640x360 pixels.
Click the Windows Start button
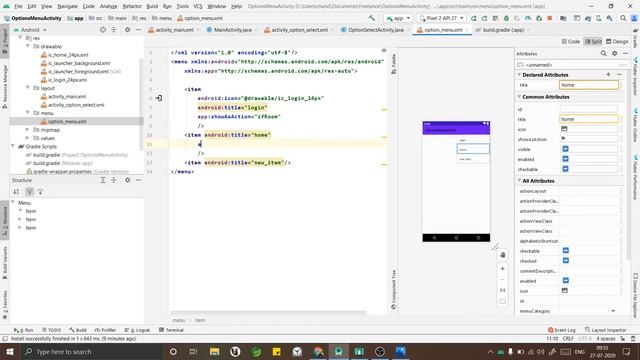pos(9,351)
